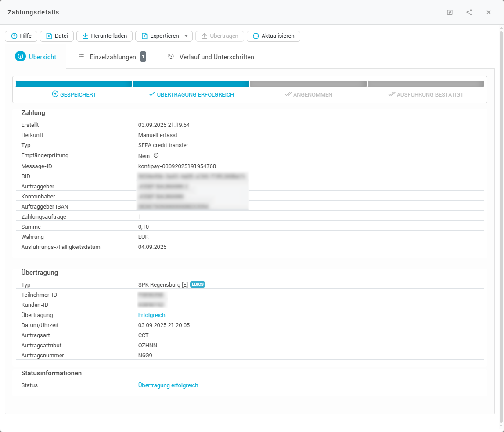Close the Zahlungsdetails dialog
Viewport: 504px width, 432px height.
pyautogui.click(x=488, y=12)
